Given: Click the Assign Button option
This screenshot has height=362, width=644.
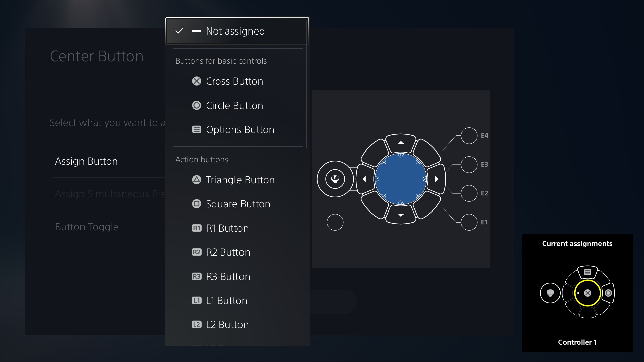Looking at the screenshot, I should [x=87, y=161].
